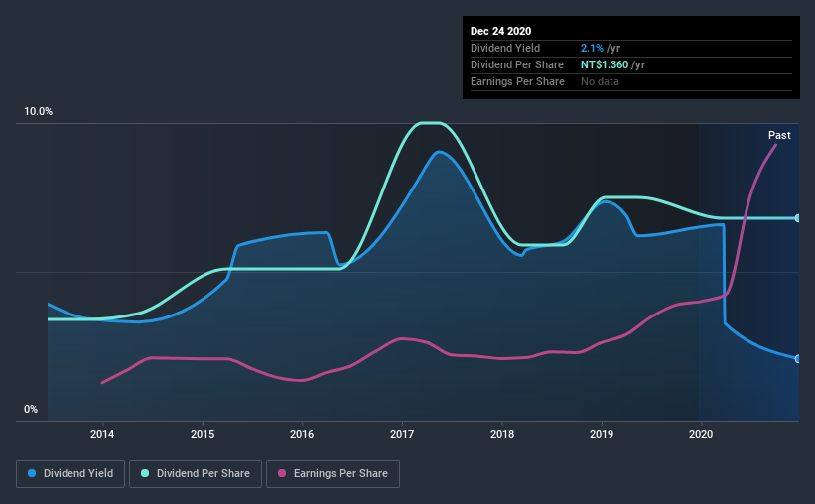Toggle the Dividend Per Share legend button
This screenshot has width=815, height=504.
click(196, 474)
